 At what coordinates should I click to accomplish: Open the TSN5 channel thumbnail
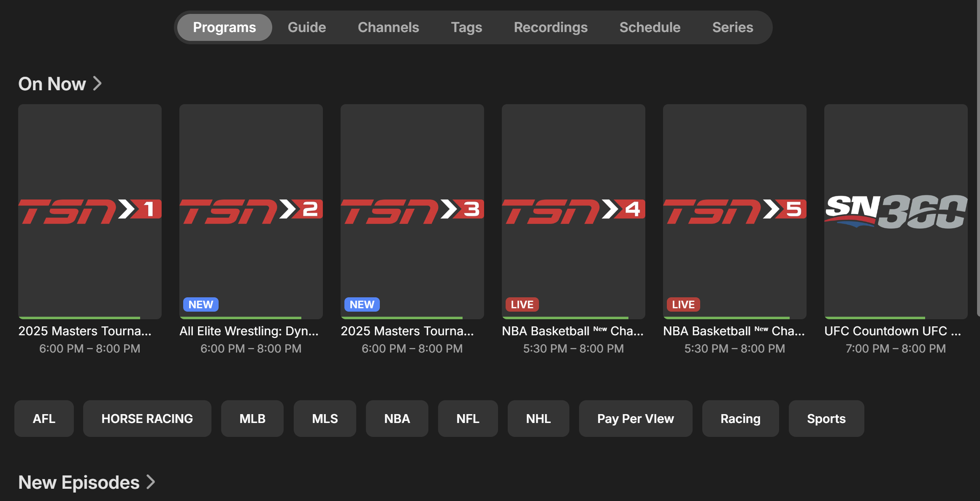click(x=735, y=212)
